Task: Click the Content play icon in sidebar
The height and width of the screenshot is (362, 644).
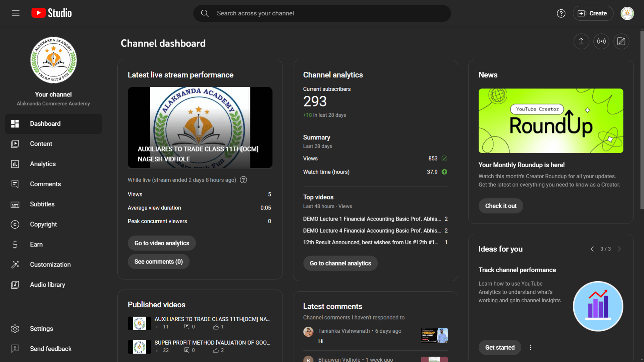Action: point(15,144)
